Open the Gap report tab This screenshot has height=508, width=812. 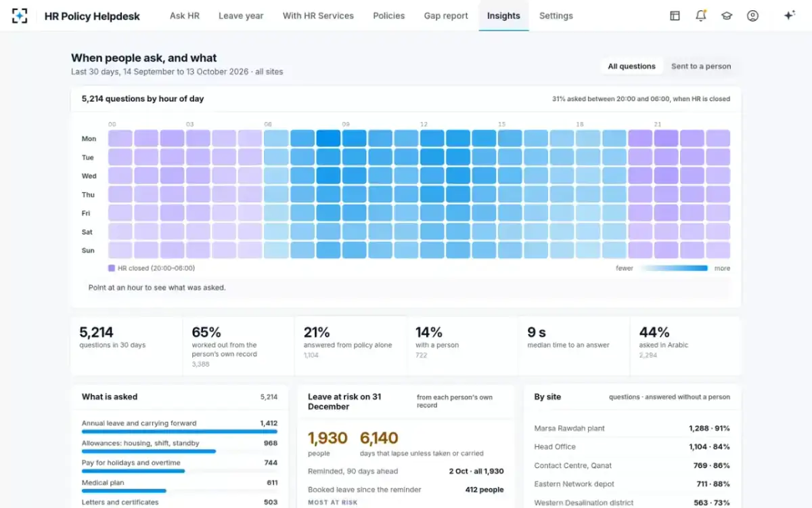click(446, 16)
